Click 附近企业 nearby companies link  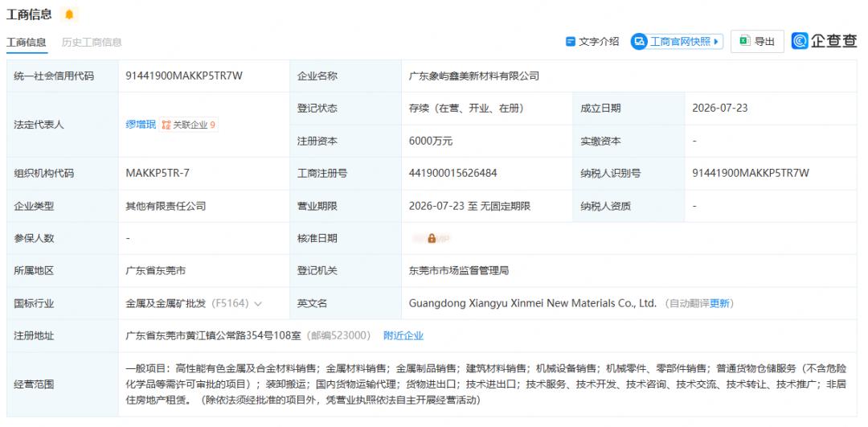403,335
